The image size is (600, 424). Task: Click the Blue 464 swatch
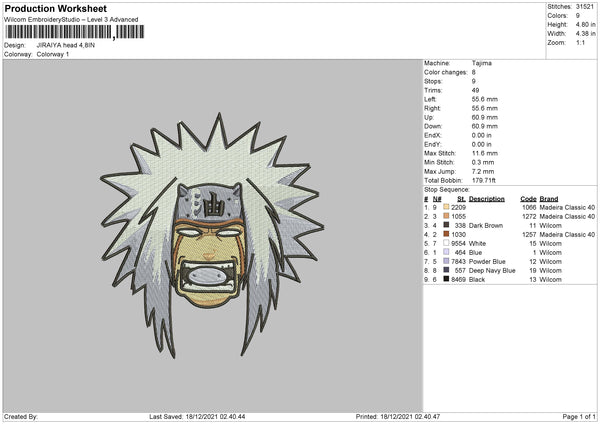pos(446,252)
